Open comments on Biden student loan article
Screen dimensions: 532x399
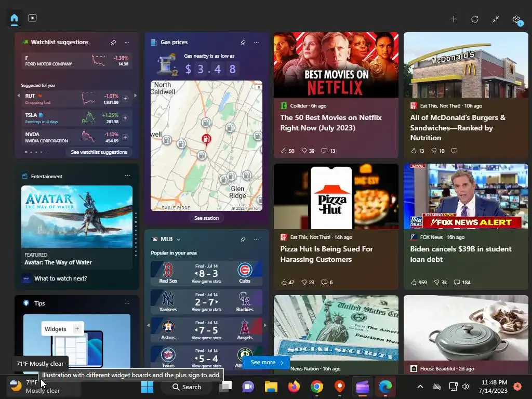tap(462, 282)
